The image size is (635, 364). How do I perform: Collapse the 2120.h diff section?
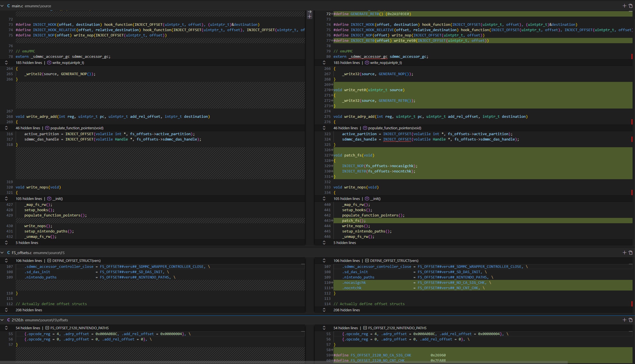pos(2,320)
